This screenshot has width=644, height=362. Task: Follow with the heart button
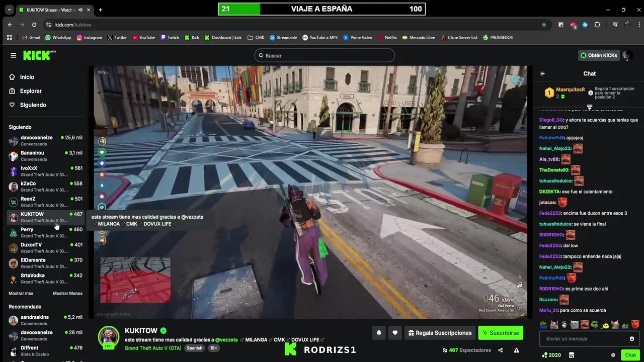click(x=395, y=333)
